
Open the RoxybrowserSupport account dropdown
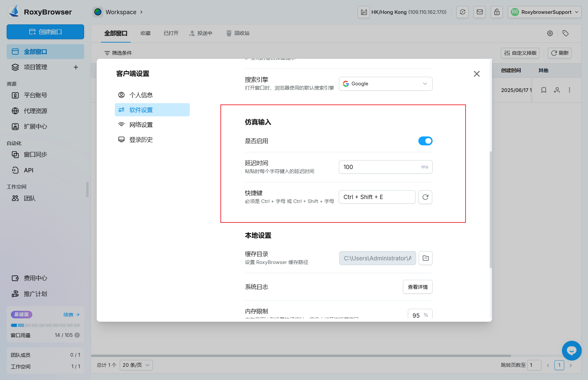click(544, 12)
